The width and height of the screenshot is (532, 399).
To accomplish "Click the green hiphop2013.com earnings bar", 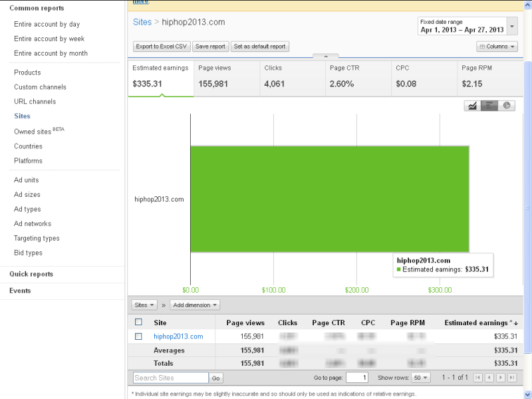I will pos(330,199).
